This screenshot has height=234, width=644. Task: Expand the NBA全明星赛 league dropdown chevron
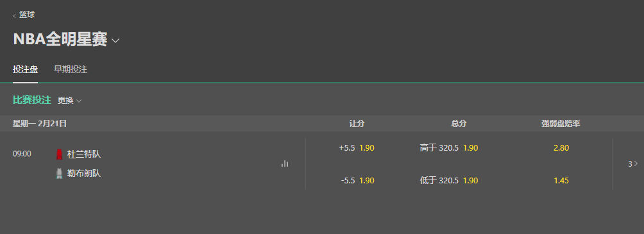coord(115,40)
